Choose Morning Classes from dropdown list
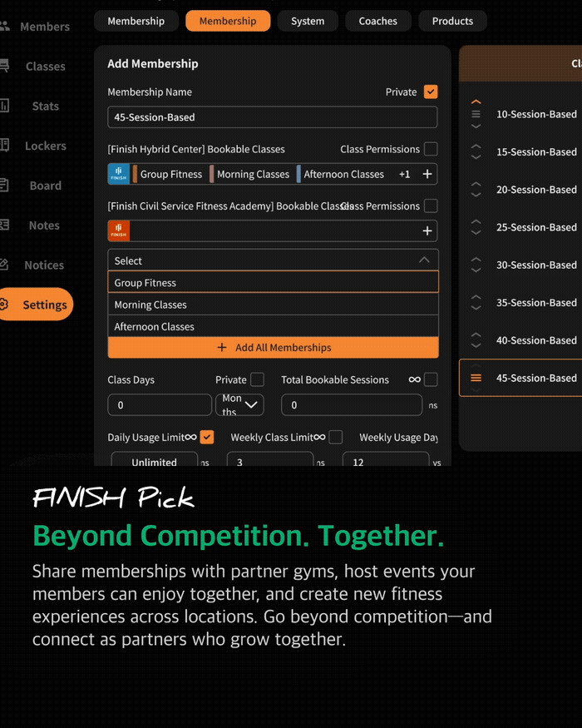Viewport: 582px width, 728px height. pos(273,305)
